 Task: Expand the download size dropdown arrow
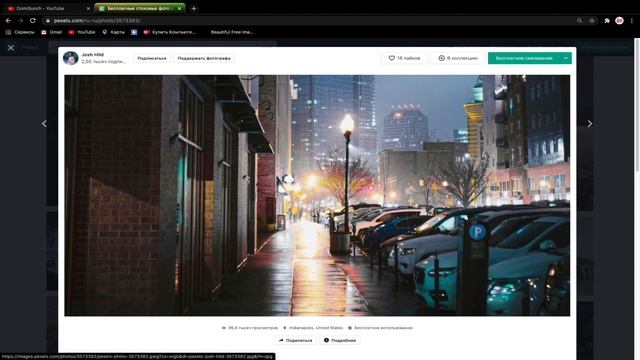click(566, 58)
